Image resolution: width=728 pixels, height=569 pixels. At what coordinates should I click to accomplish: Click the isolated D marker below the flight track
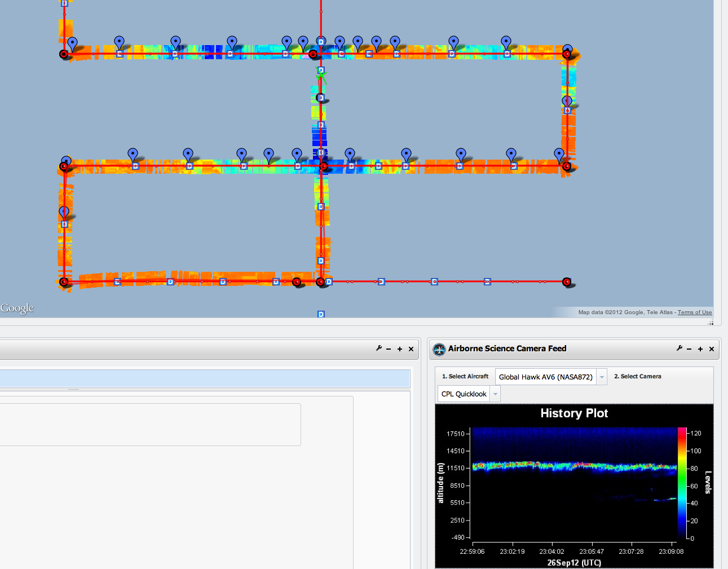(x=321, y=314)
